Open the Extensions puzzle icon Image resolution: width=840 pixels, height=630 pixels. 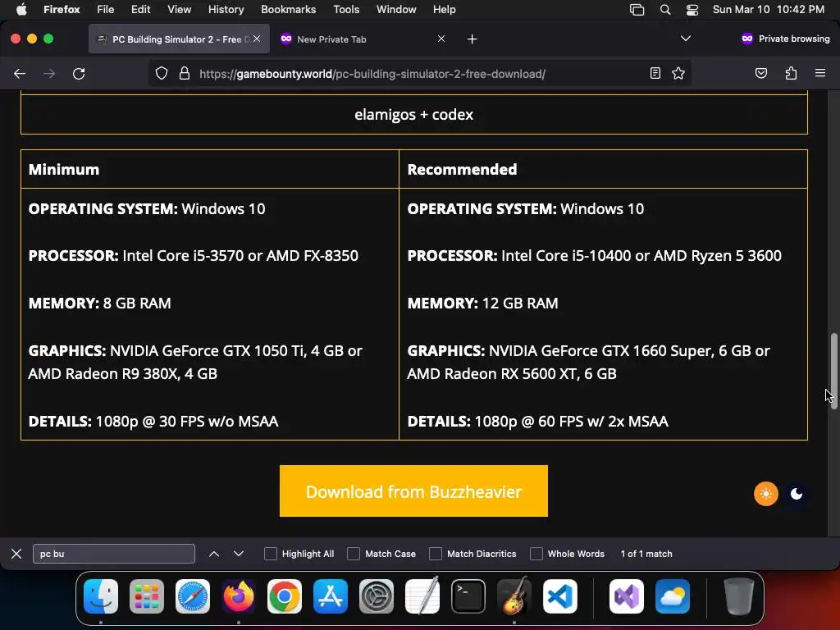791,73
